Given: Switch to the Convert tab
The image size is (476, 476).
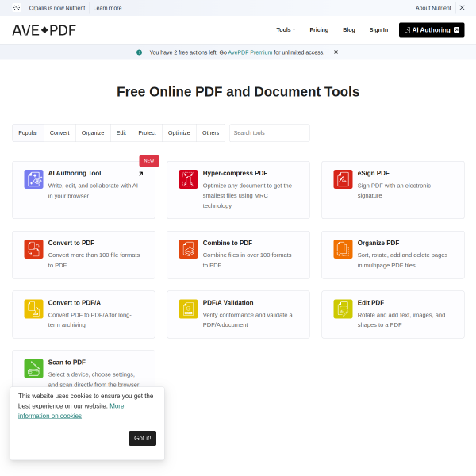Looking at the screenshot, I should pyautogui.click(x=59, y=132).
